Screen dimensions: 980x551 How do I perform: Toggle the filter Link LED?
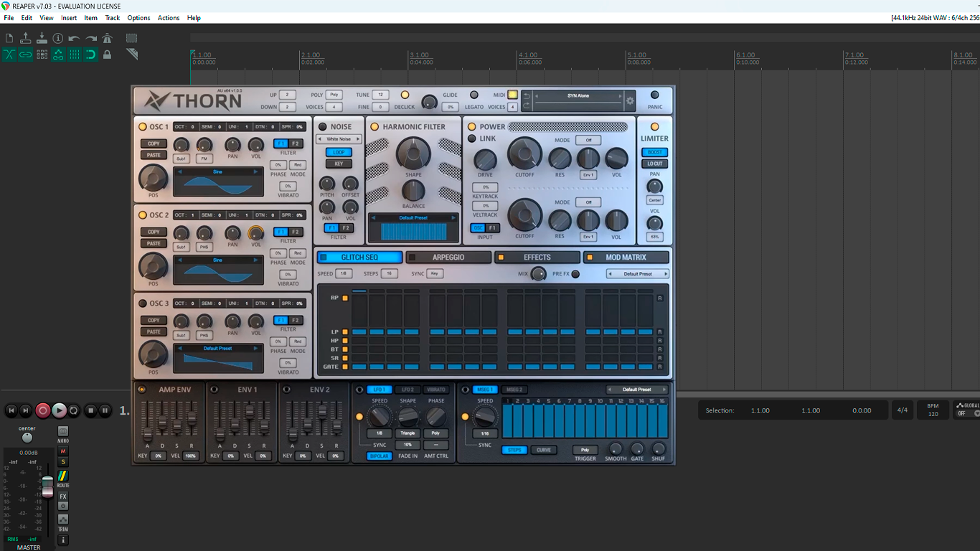[x=472, y=138]
